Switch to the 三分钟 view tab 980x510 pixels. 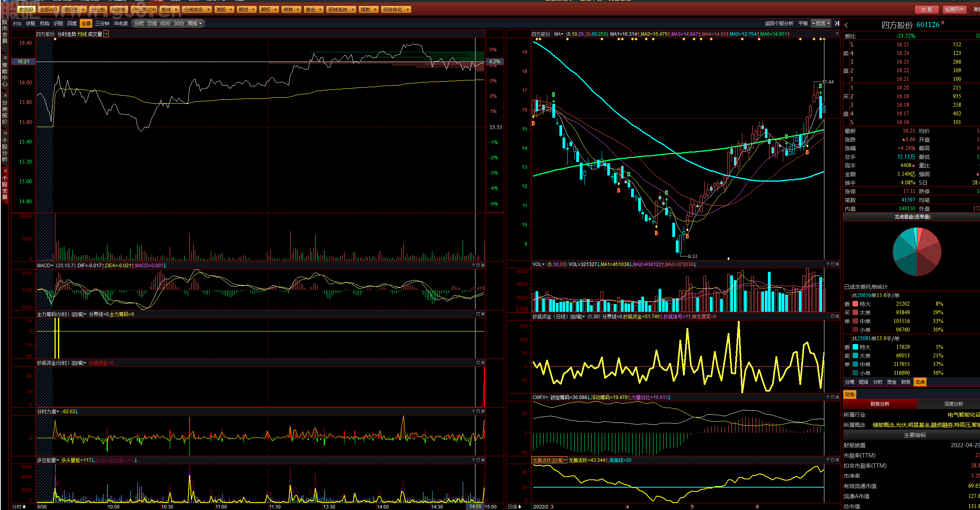tap(102, 24)
